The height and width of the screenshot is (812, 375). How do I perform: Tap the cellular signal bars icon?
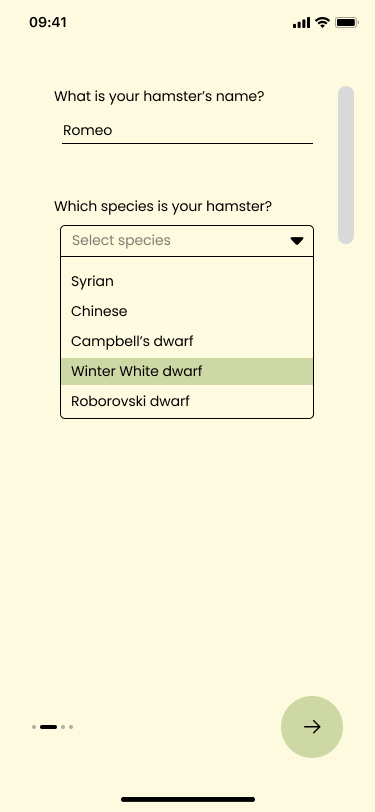click(301, 23)
